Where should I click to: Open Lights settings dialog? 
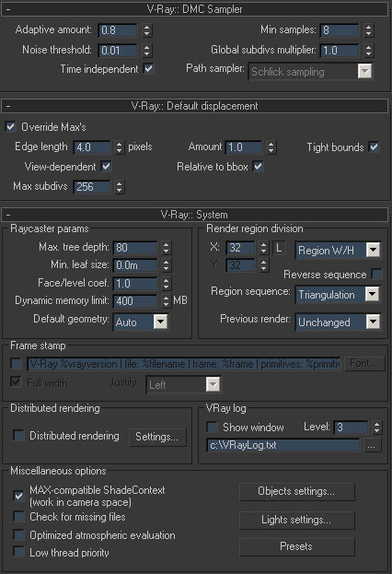tap(297, 521)
